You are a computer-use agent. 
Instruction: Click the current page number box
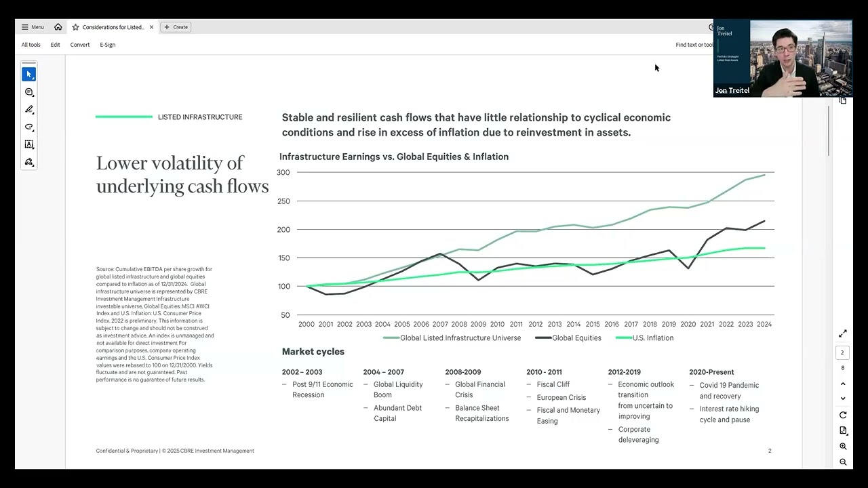[843, 352]
